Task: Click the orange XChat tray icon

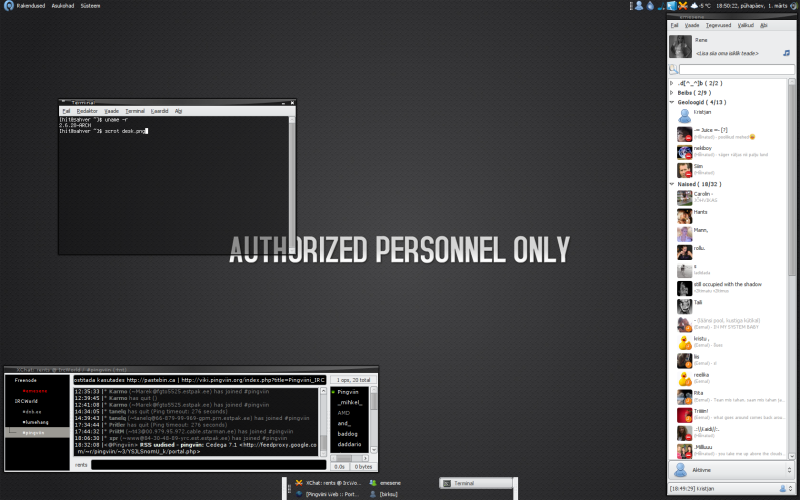Action: click(683, 6)
